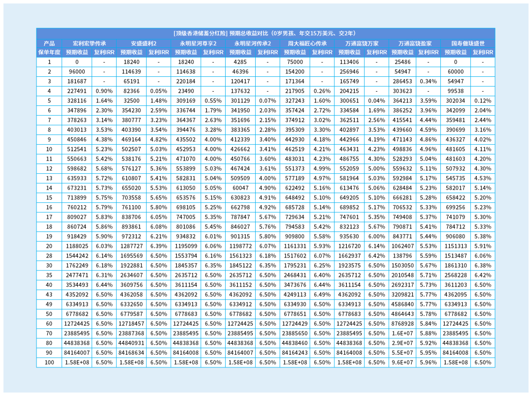Click the value 4249113
Screen dimensions: 532x396
click(x=295, y=295)
